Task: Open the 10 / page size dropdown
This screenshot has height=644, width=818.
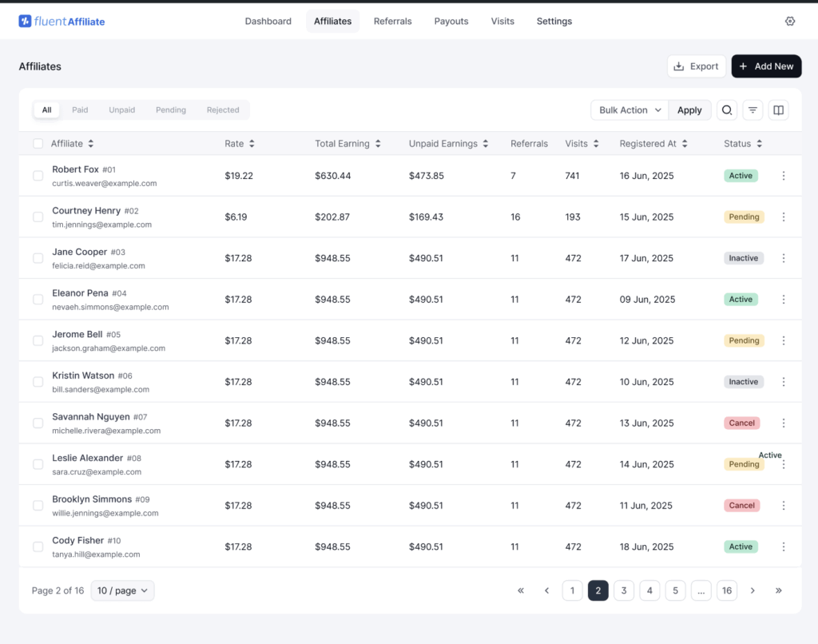Action: point(122,590)
